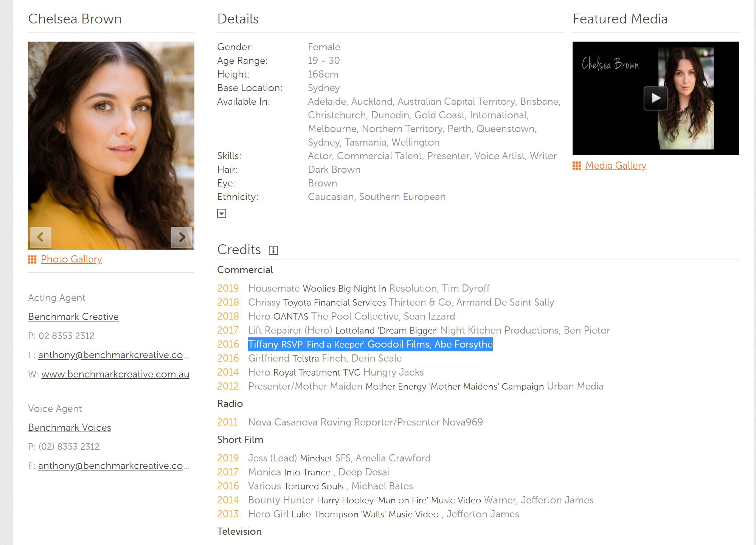Image resolution: width=756 pixels, height=545 pixels.
Task: Open the Credits info icon
Action: 273,250
